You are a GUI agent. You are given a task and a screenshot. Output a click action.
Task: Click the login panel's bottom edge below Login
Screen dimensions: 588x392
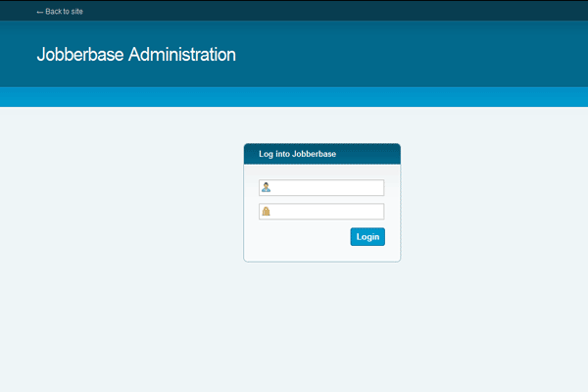(x=367, y=259)
